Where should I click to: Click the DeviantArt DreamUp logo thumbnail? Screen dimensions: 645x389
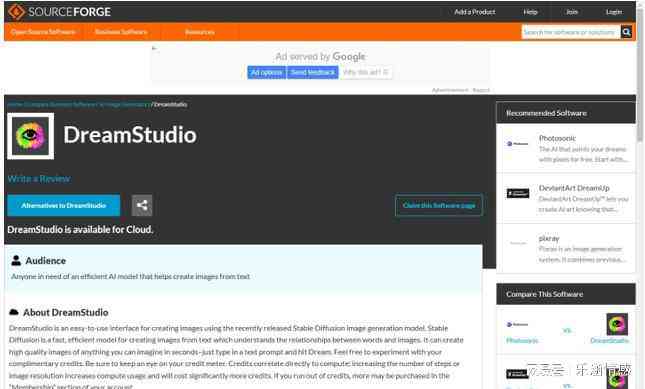[517, 193]
